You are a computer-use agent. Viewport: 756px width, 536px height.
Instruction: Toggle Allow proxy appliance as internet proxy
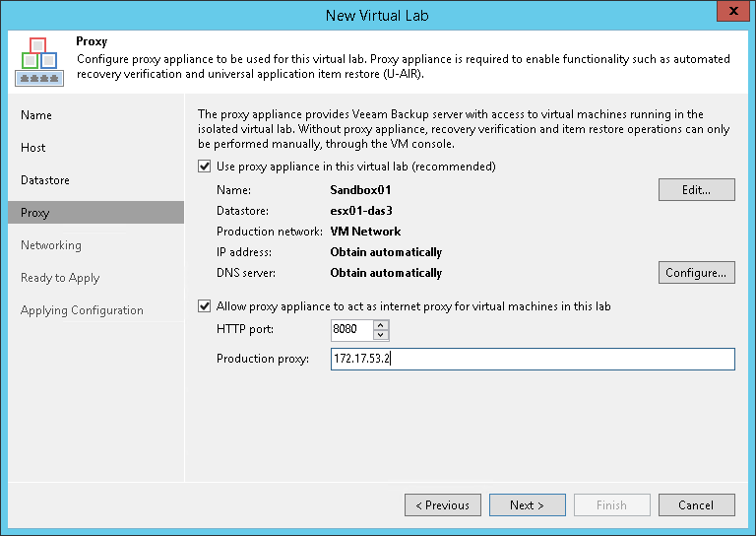point(205,306)
